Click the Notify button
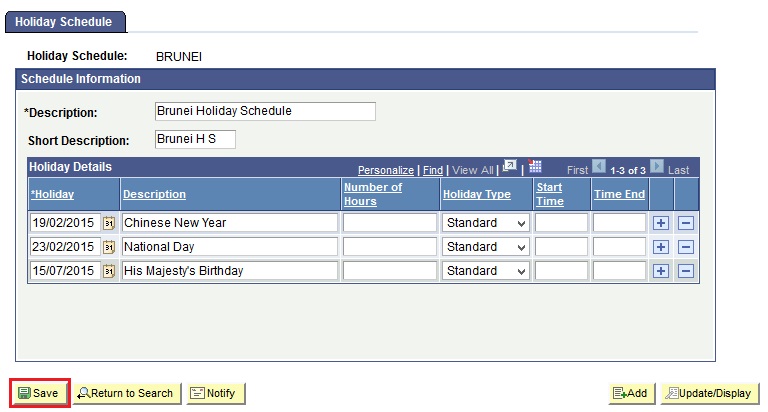The image size is (768, 412). click(x=216, y=393)
